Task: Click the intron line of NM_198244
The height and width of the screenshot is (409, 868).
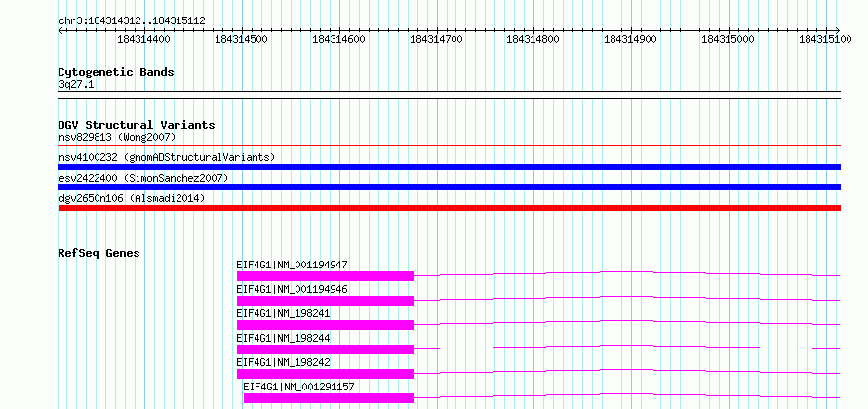Action: click(x=627, y=345)
